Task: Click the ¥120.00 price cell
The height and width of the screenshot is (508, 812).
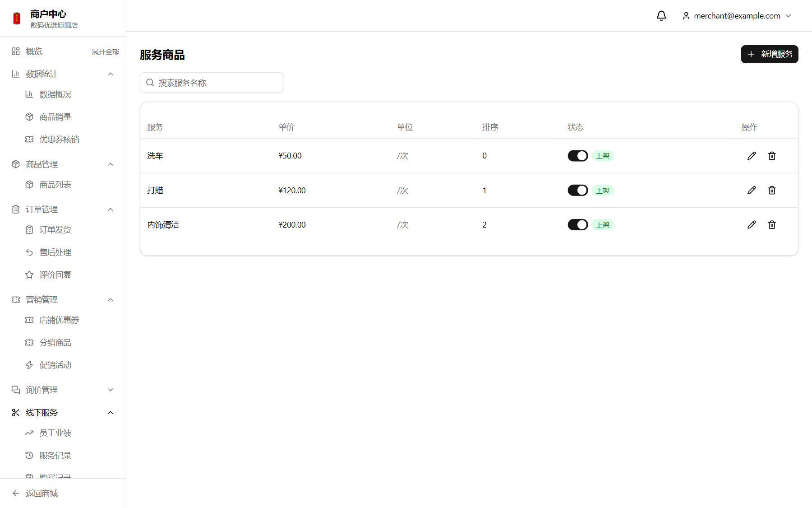Action: (292, 190)
